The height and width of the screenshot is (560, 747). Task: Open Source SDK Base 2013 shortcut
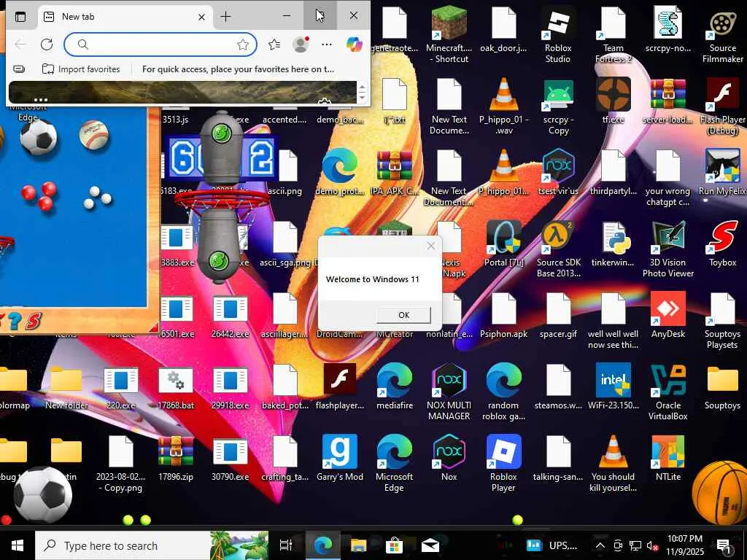558,249
